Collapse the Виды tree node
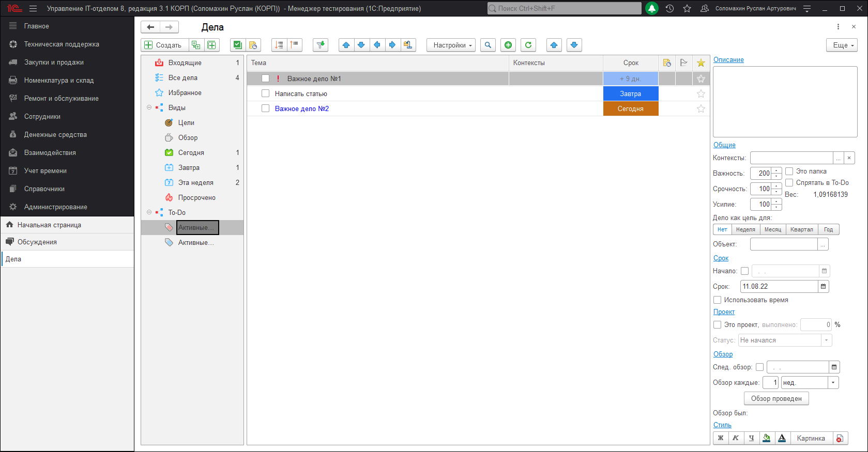The width and height of the screenshot is (868, 452). click(x=149, y=107)
